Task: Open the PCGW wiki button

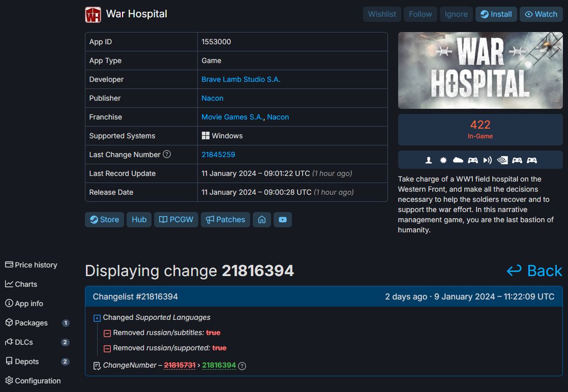Action: [176, 220]
